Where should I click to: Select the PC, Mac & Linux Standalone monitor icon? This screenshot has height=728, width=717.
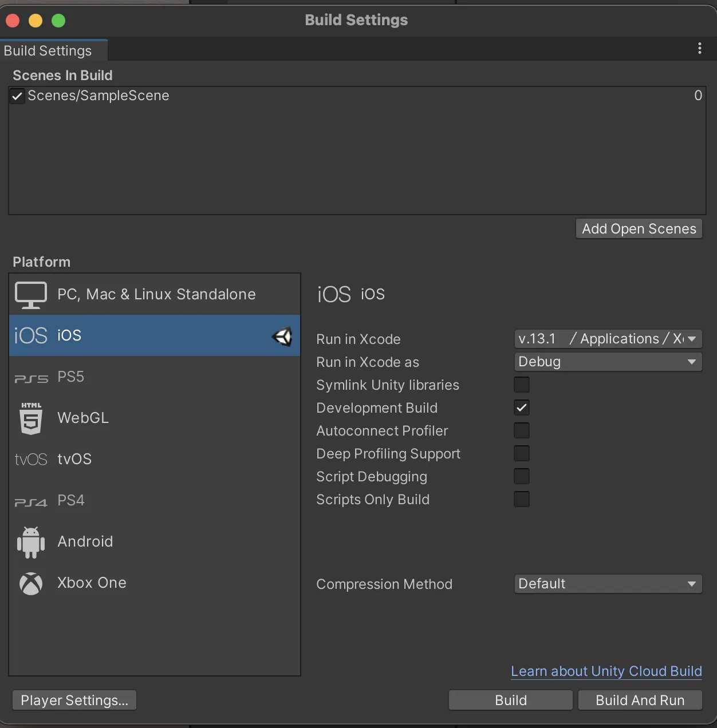pyautogui.click(x=31, y=295)
